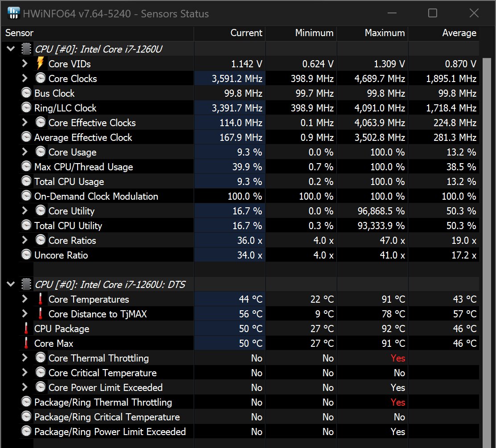This screenshot has height=448, width=496.
Task: Expand the Core Temperatures row
Action: click(x=25, y=299)
